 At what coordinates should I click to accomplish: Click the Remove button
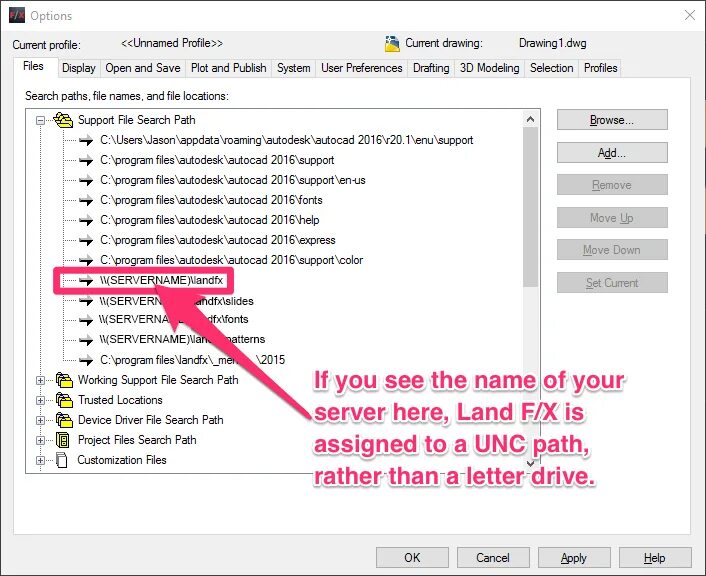pyautogui.click(x=612, y=185)
